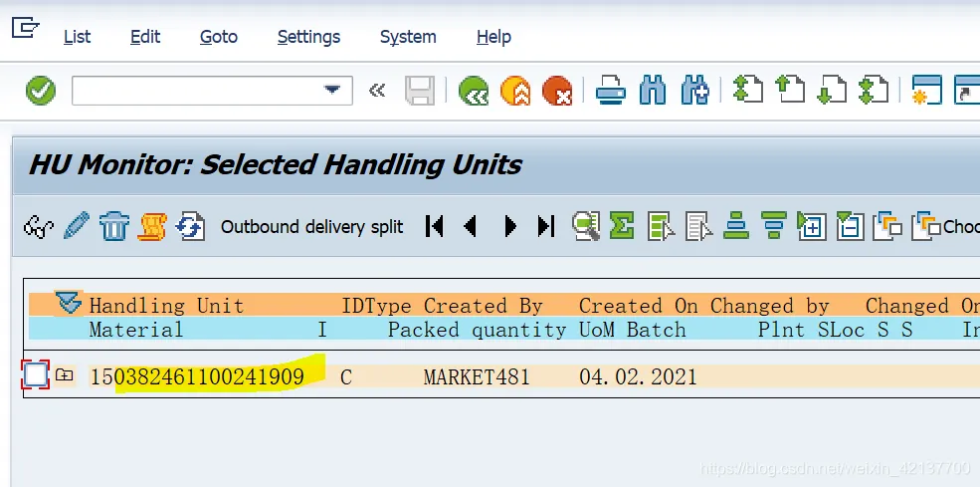
Task: Click the green Enter checkmark icon
Action: pos(41,91)
